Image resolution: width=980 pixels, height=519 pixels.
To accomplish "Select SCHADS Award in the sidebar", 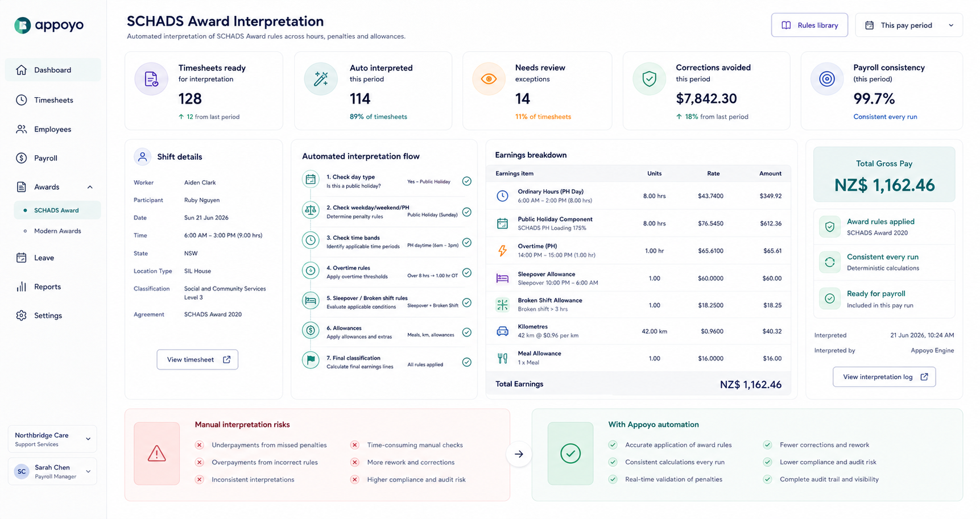I will coord(57,210).
